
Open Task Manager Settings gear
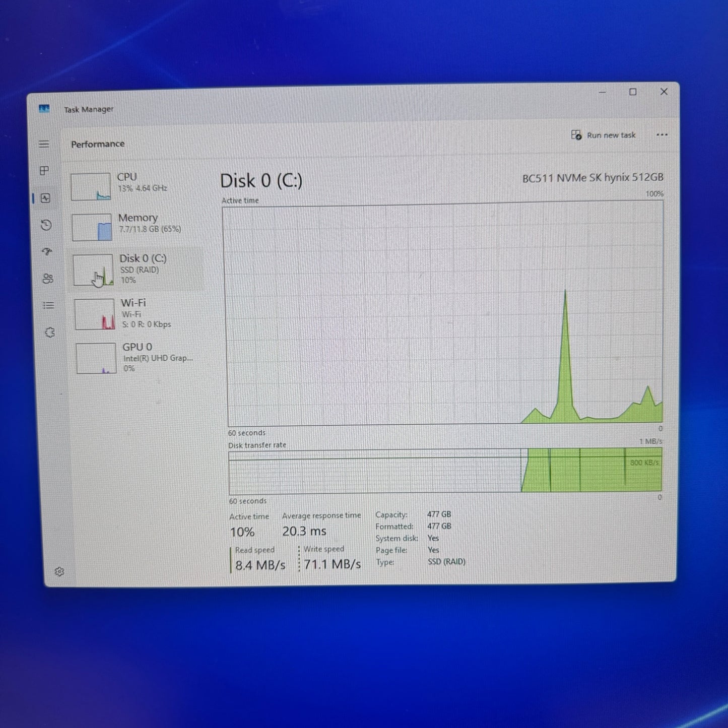pyautogui.click(x=59, y=571)
